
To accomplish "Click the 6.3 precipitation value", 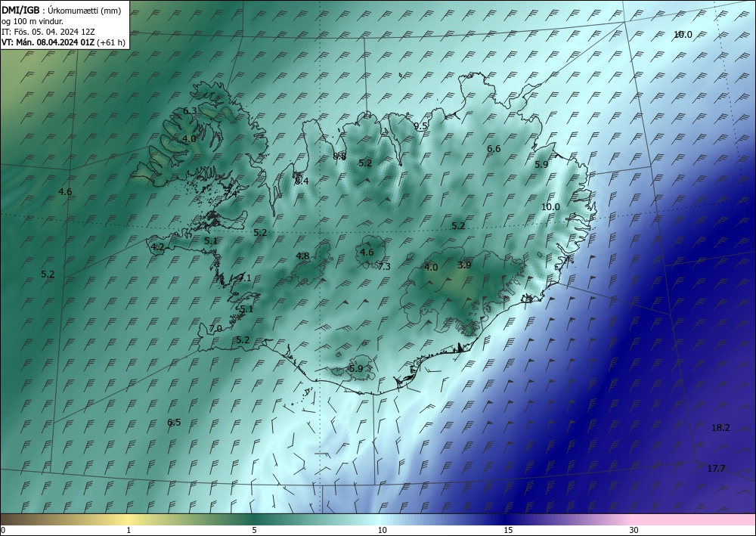I will 190,111.
